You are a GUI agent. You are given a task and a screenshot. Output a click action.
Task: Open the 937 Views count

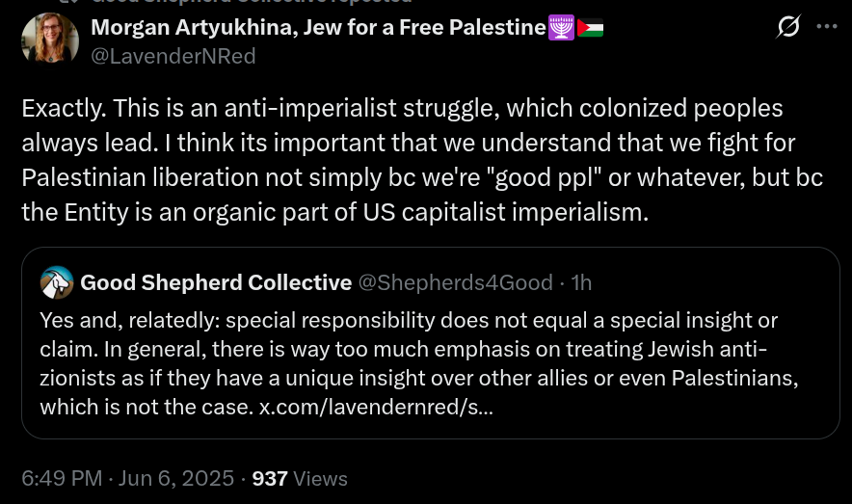coord(270,478)
